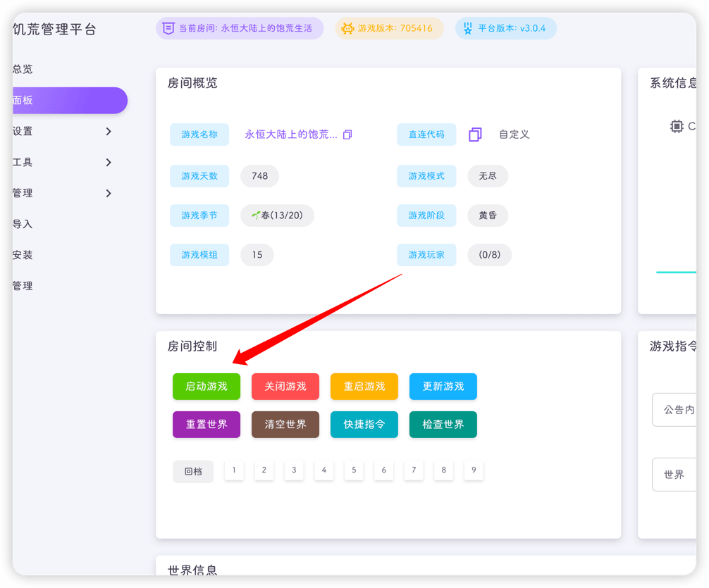The width and height of the screenshot is (709, 588).
Task: Click the yellow 重启游戏 button
Action: click(364, 386)
